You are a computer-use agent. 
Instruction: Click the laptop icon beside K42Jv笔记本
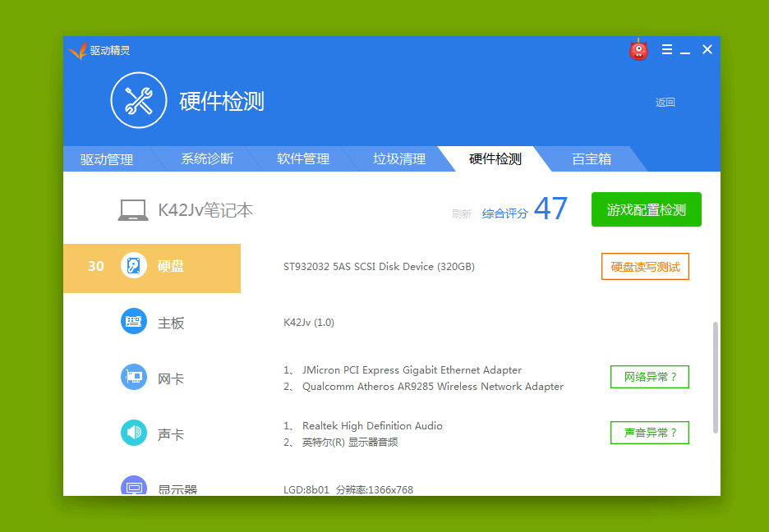(133, 210)
